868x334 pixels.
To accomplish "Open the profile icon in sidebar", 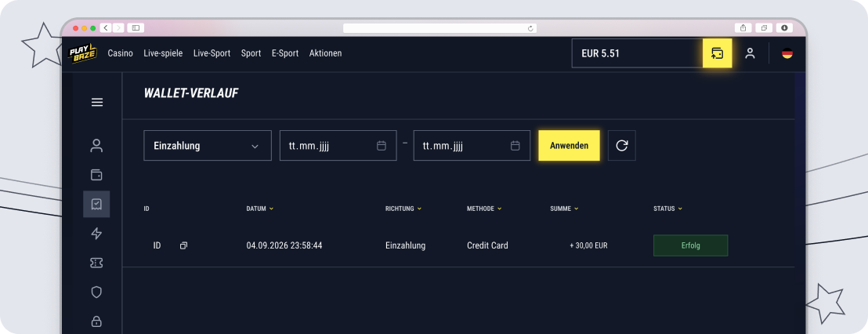I will tap(96, 146).
